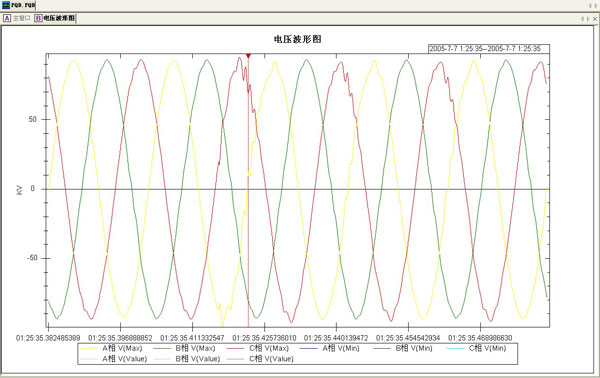
Task: Click the red cursor marker atop the chart
Action: coord(248,56)
